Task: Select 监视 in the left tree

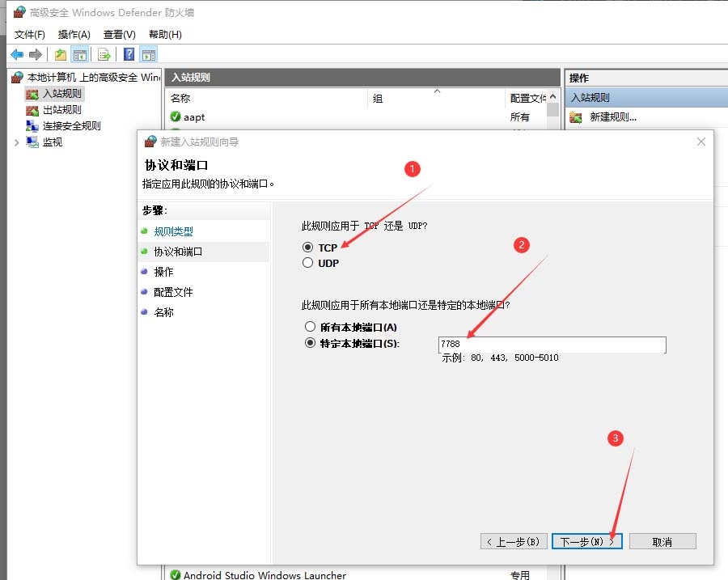Action: coord(53,142)
